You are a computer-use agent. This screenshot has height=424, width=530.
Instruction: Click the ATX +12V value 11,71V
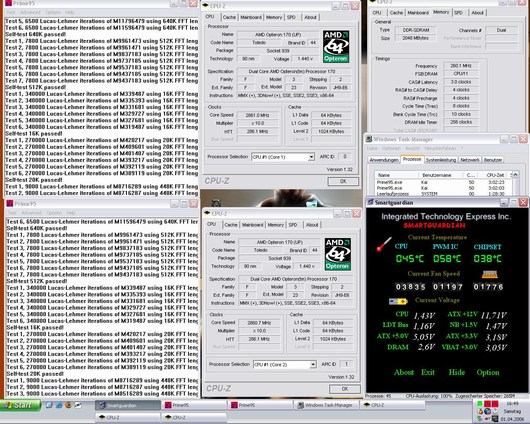tap(493, 315)
